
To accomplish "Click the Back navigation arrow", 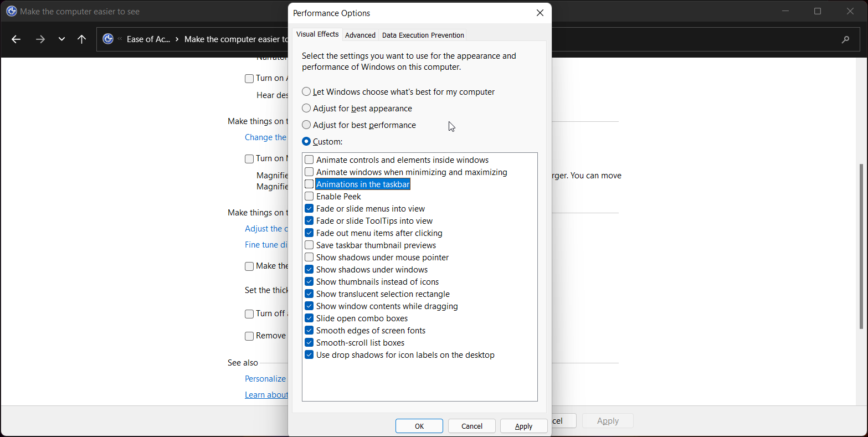I will [16, 39].
